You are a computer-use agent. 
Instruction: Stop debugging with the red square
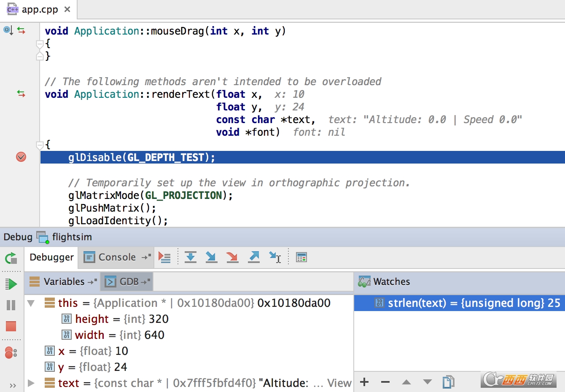11,326
